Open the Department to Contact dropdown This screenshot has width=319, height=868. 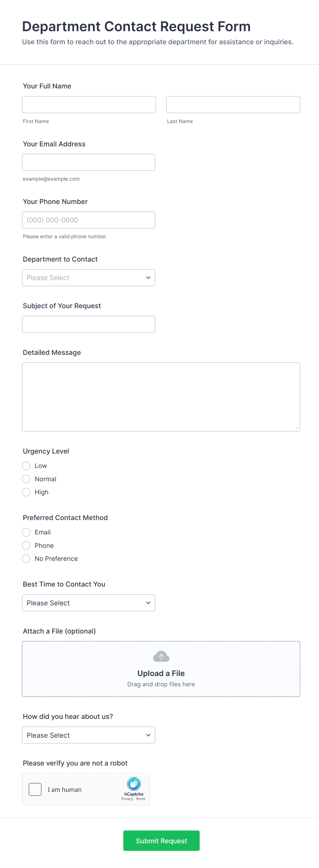tap(88, 278)
